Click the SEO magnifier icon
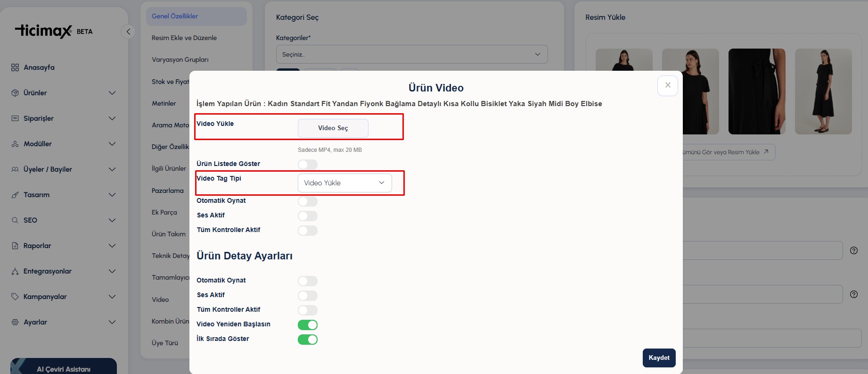This screenshot has height=374, width=868. [x=15, y=220]
